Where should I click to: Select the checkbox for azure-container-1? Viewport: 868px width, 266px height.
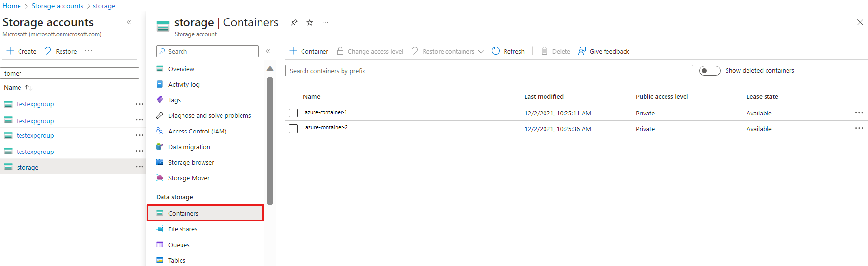293,113
